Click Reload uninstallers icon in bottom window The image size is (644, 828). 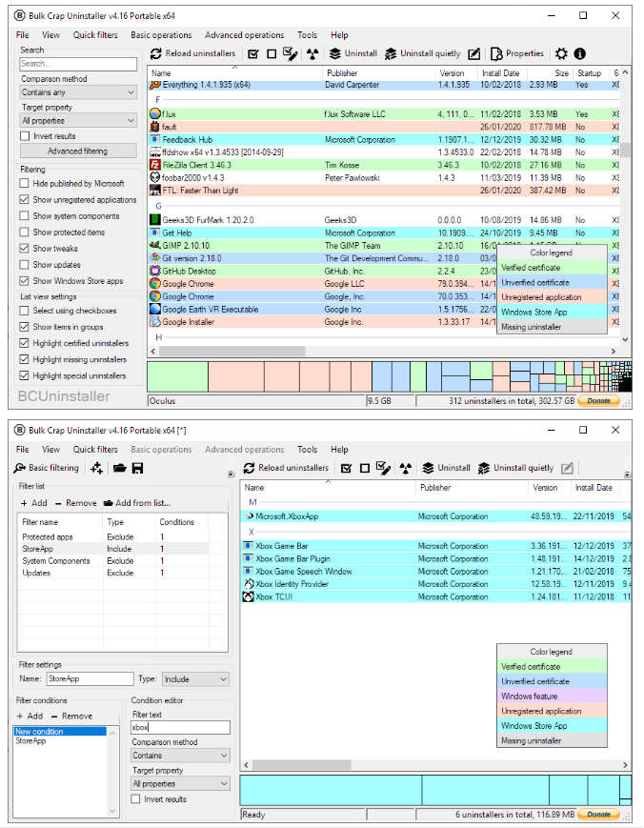[x=250, y=468]
